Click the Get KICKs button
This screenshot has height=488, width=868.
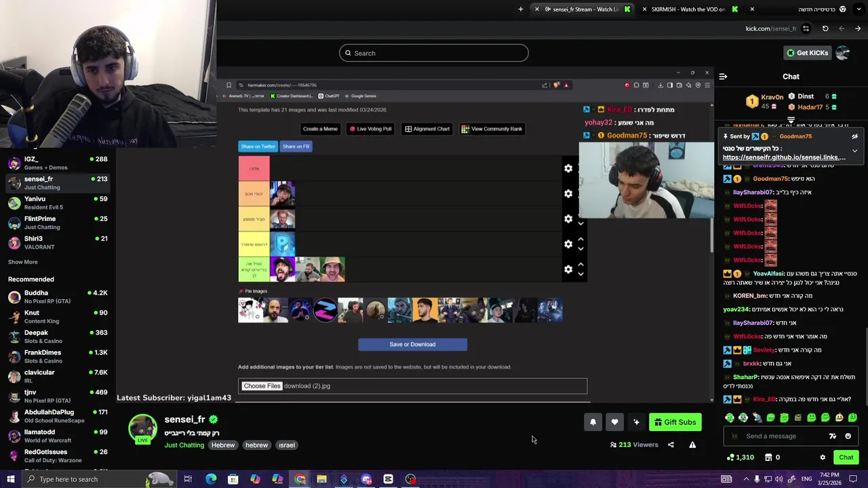click(807, 53)
